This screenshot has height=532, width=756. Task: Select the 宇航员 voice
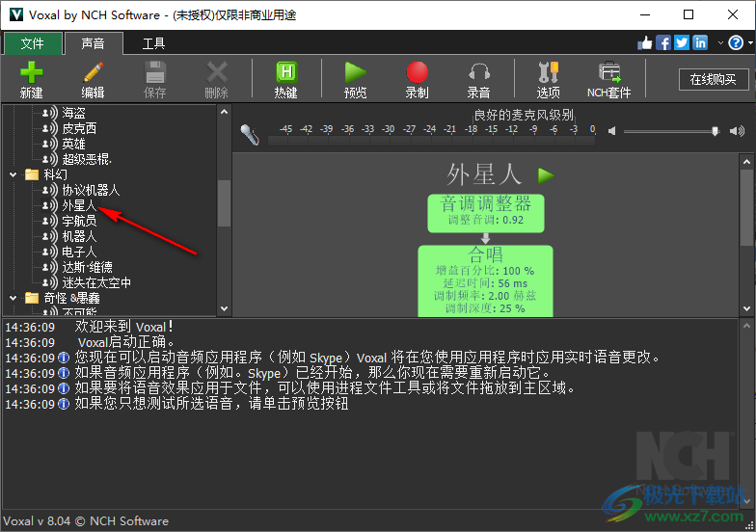[79, 222]
